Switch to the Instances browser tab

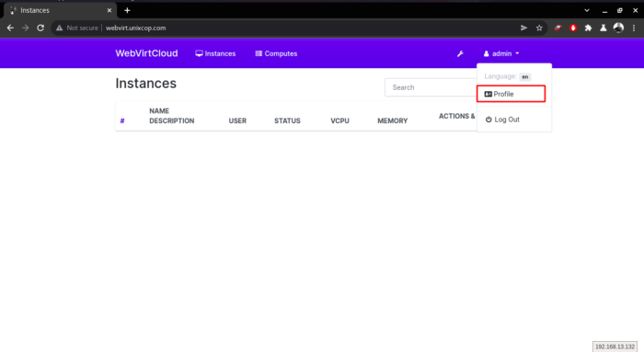[x=60, y=10]
